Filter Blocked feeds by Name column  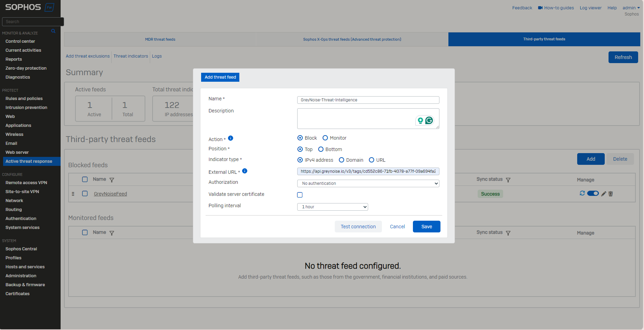[x=112, y=180]
